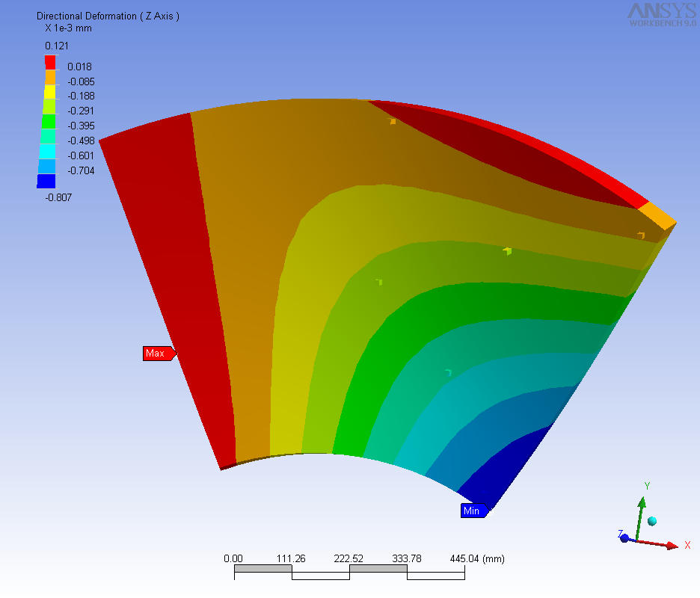Click legend maximum value 0.121

(57, 46)
